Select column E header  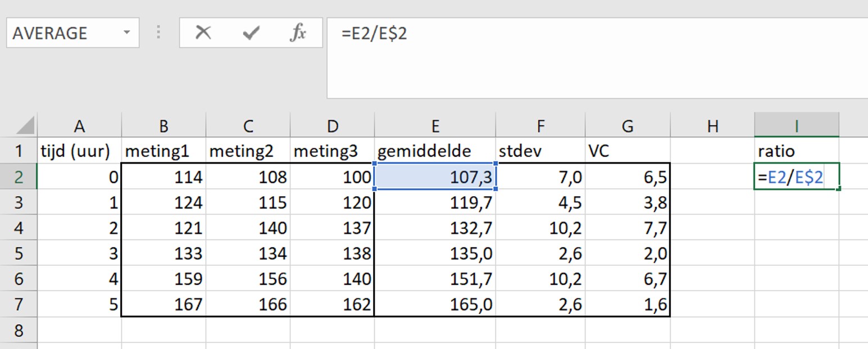click(x=435, y=126)
